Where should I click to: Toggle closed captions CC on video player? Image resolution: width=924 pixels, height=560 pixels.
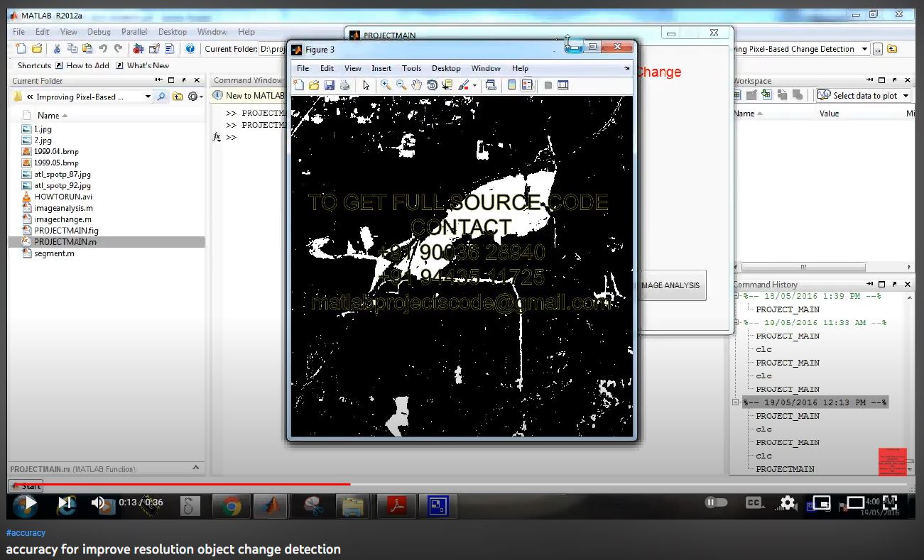click(x=754, y=503)
